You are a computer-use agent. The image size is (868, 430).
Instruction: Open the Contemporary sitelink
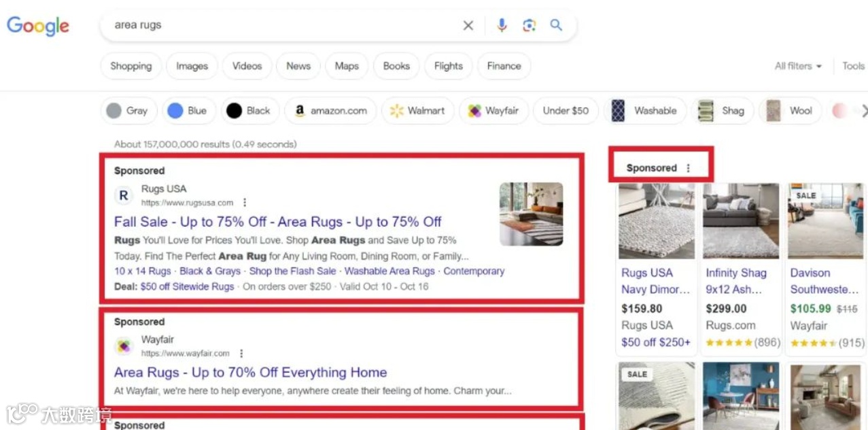pyautogui.click(x=474, y=271)
